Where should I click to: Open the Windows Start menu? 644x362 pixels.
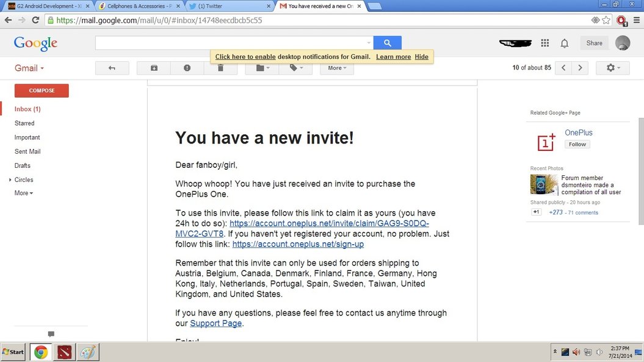tap(13, 352)
